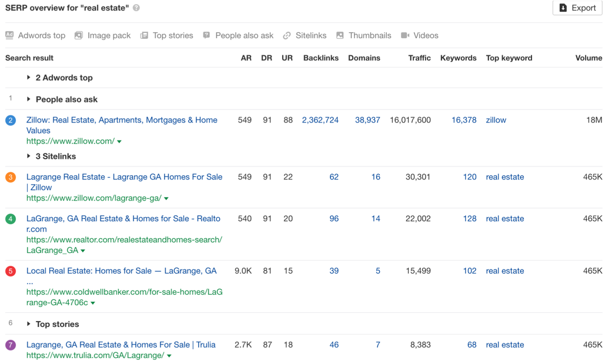
Task: Visit the zillow.com/lagrange-ga/ URL link
Action: 94,198
